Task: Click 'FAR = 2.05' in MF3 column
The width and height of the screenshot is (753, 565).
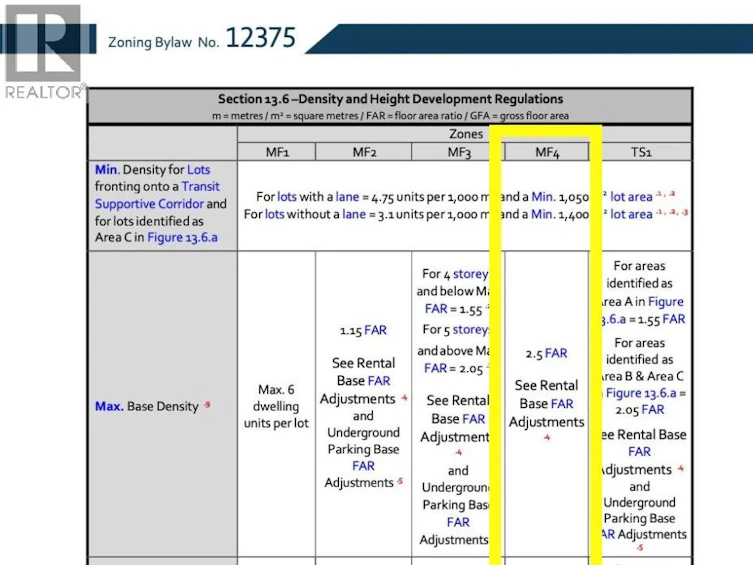Action: coord(454,369)
